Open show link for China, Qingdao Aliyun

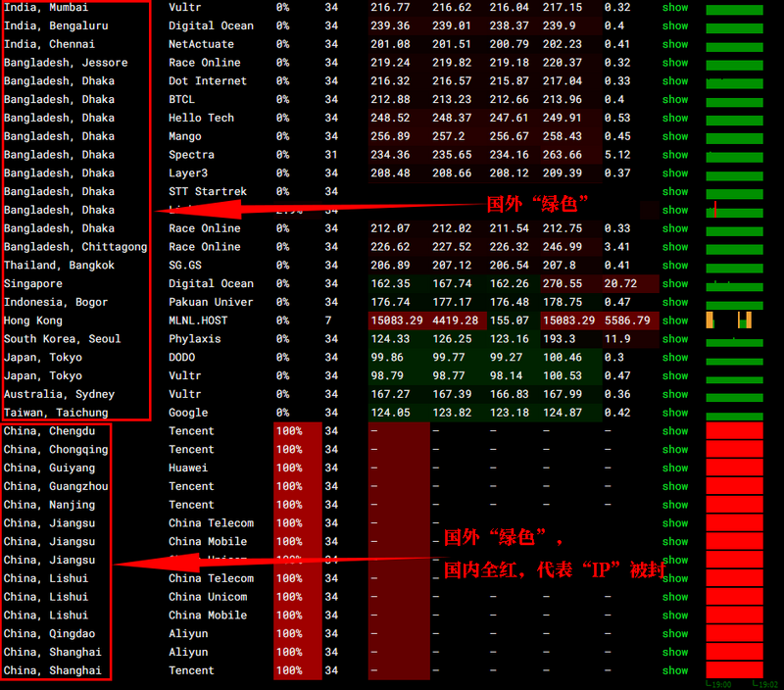click(x=674, y=634)
